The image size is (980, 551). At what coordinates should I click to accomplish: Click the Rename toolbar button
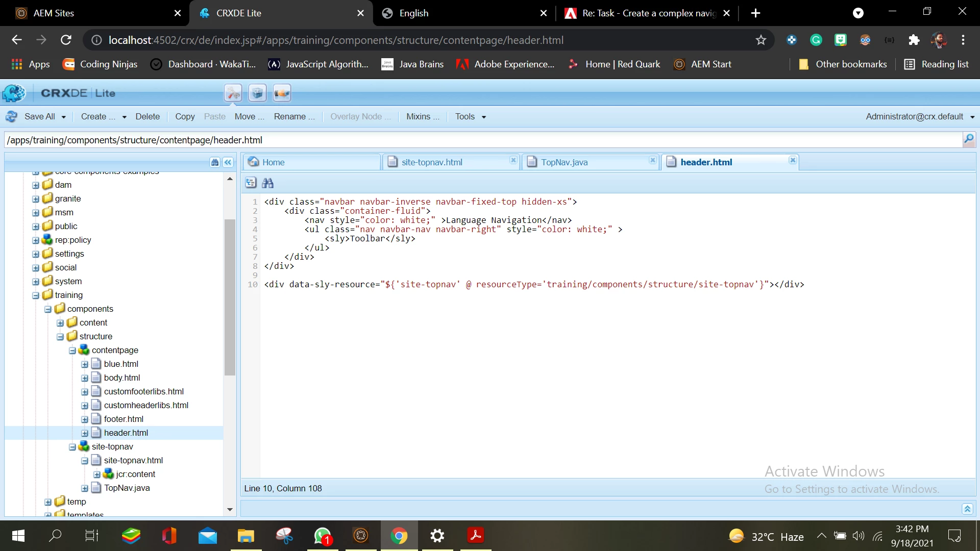294,117
